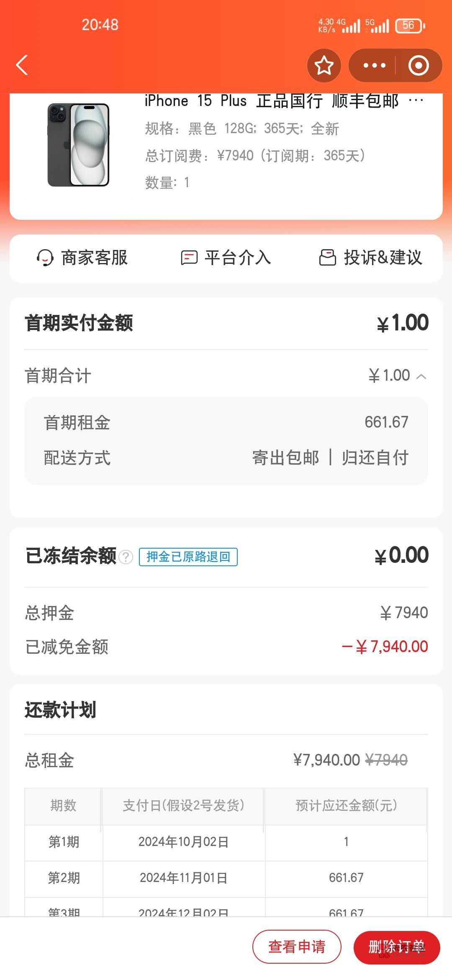
Task: Tap the star favorite icon
Action: pyautogui.click(x=324, y=66)
